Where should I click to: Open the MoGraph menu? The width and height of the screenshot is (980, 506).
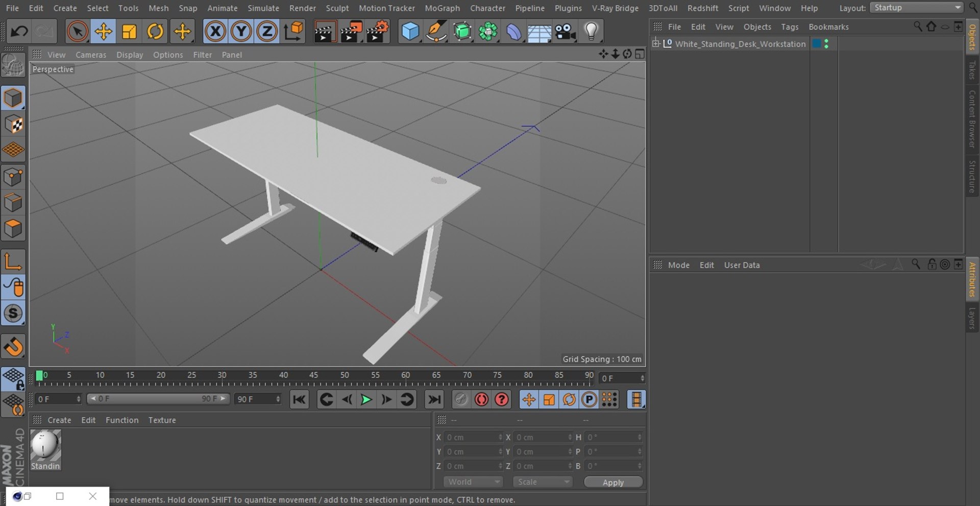442,8
